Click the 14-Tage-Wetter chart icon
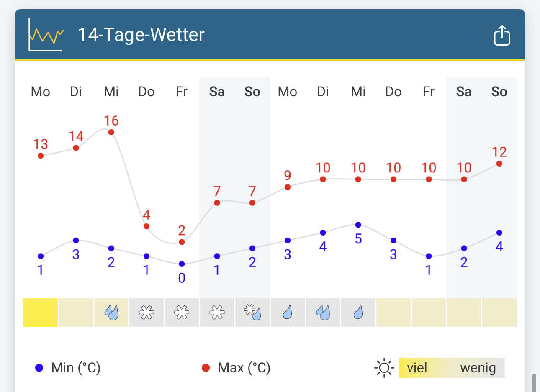This screenshot has height=392, width=540. (46, 35)
